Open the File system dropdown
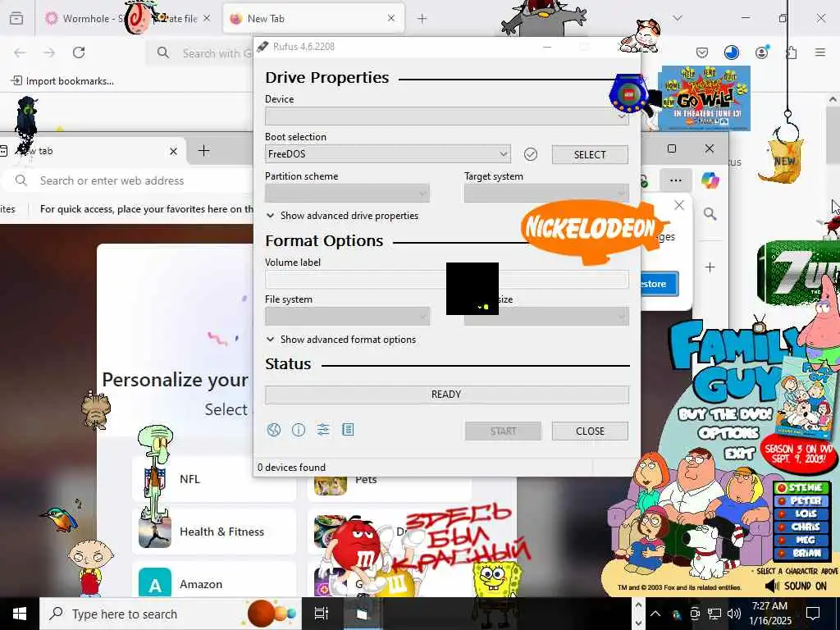Viewport: 840px width, 630px height. (x=347, y=316)
